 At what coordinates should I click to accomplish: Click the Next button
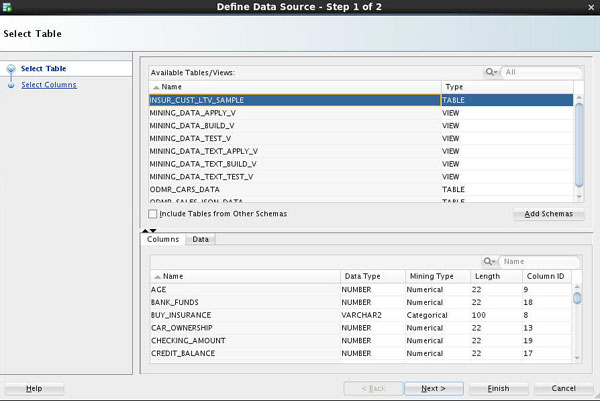pyautogui.click(x=434, y=388)
